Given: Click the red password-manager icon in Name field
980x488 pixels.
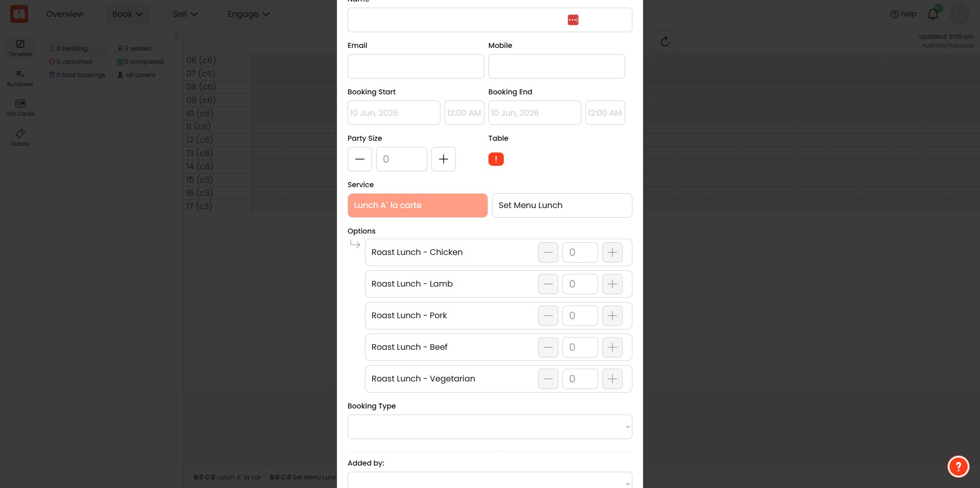Looking at the screenshot, I should pyautogui.click(x=573, y=20).
